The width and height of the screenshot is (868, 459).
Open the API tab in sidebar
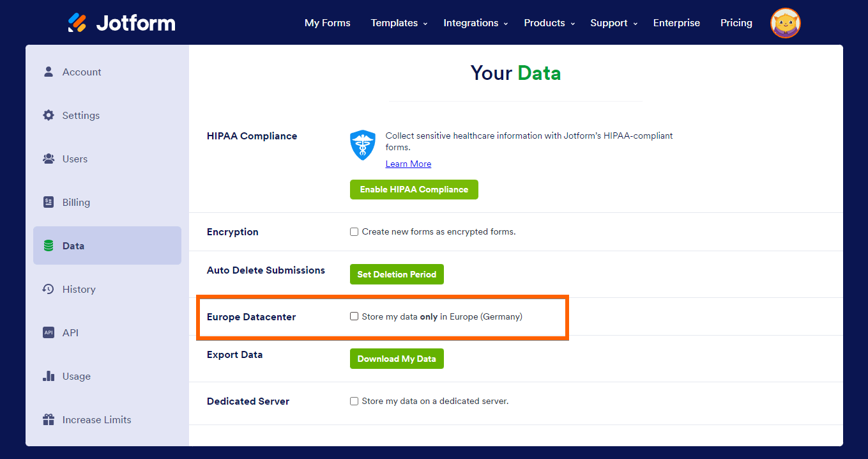coord(107,332)
